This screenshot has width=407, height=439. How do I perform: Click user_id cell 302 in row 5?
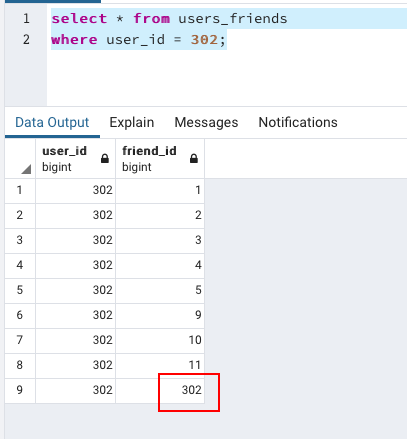tap(76, 290)
